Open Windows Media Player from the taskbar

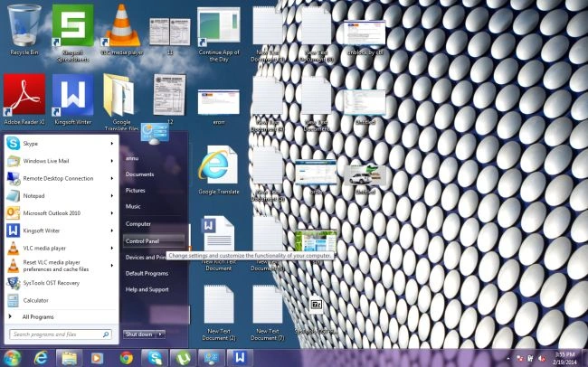pyautogui.click(x=97, y=358)
